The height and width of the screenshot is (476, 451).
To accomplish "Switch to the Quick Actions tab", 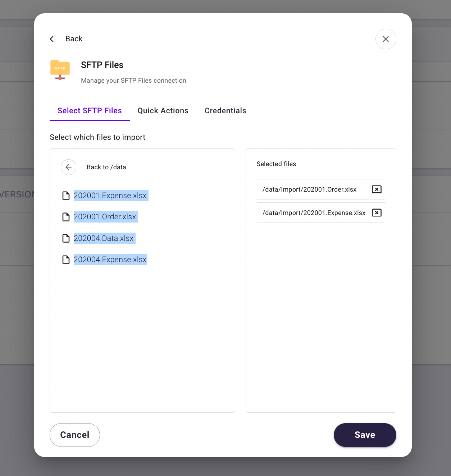I will (163, 111).
